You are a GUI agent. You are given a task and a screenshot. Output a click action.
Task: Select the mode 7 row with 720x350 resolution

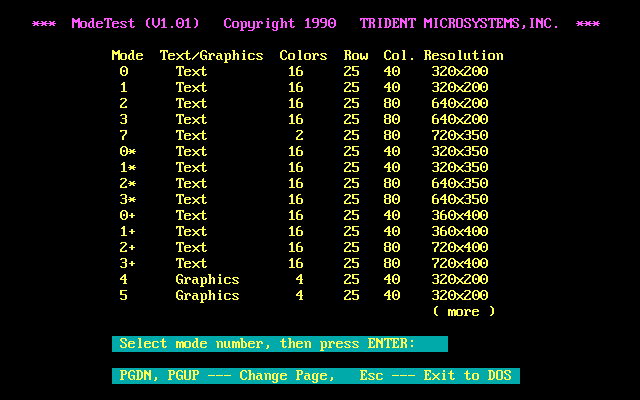tap(300, 136)
